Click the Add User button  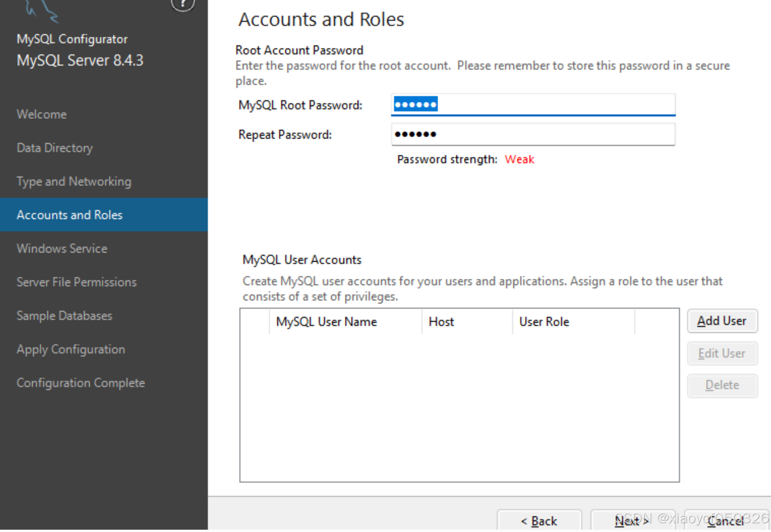722,321
